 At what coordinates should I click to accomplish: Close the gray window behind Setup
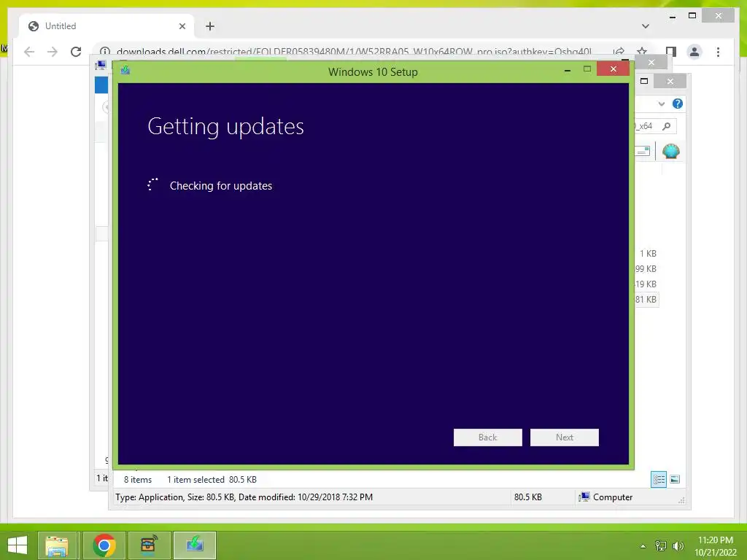[651, 63]
